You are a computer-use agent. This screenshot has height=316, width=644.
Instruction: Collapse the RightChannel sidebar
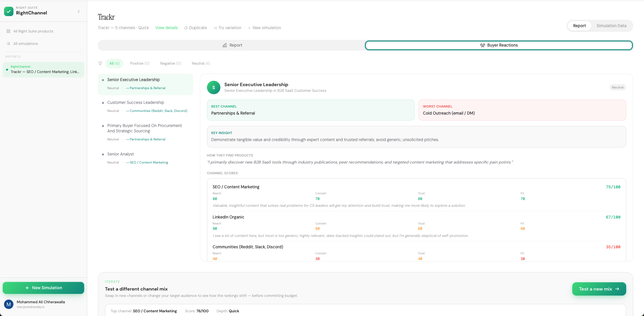click(78, 11)
